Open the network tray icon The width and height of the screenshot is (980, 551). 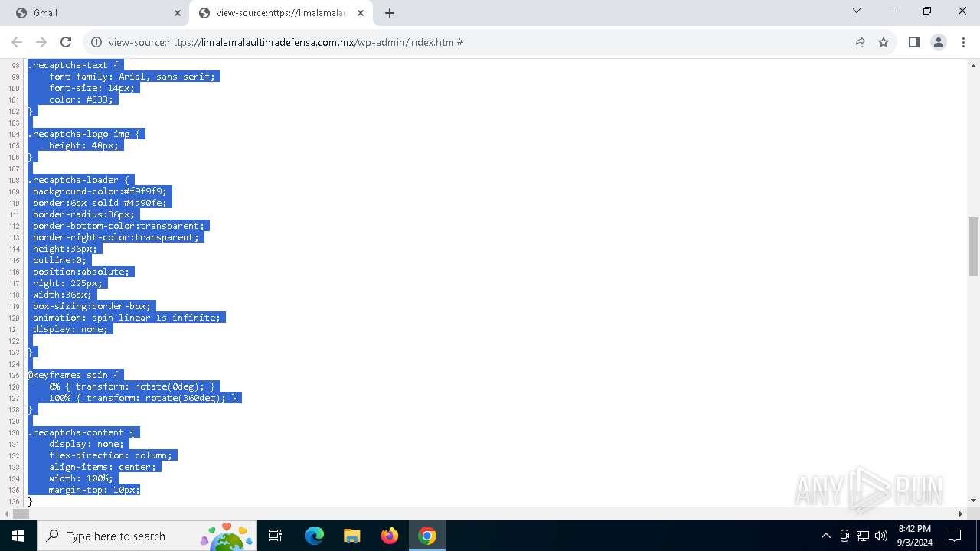pos(863,536)
